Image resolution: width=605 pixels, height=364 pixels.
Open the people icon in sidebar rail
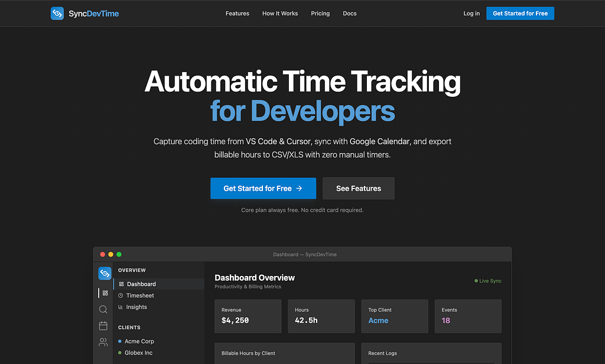(103, 342)
